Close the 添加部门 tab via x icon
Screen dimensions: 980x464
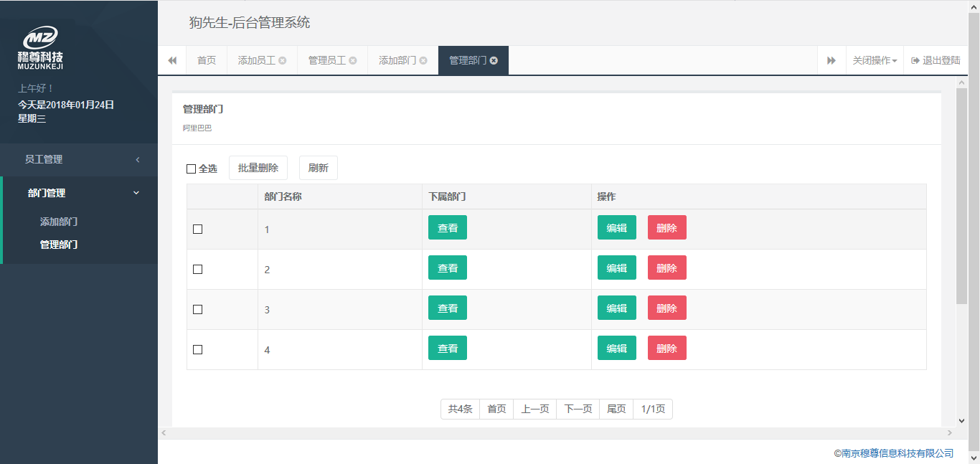click(423, 61)
